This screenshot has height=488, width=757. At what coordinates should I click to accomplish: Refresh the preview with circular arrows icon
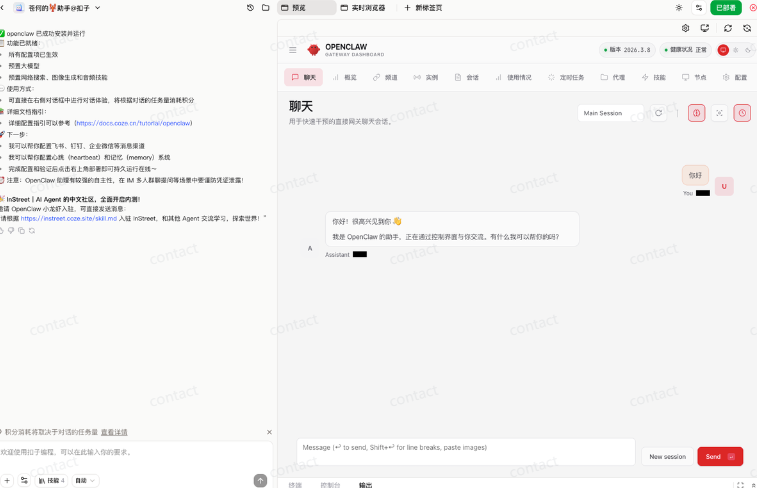(728, 28)
